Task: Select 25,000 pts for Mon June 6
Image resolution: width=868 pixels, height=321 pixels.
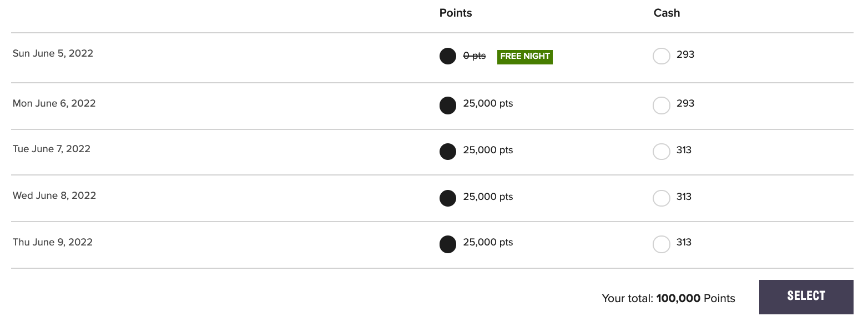Action: (448, 105)
